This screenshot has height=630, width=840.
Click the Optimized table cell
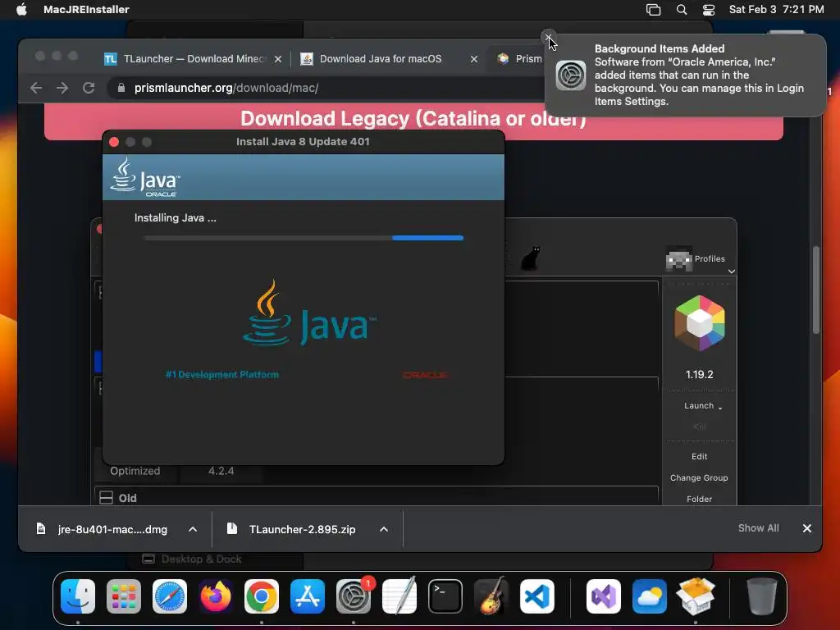tap(135, 471)
